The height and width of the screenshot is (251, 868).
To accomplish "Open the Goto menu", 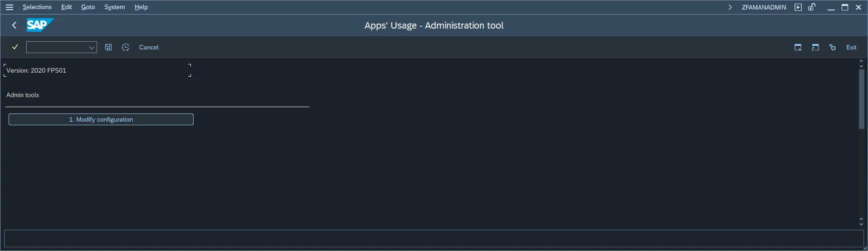I will click(x=88, y=7).
